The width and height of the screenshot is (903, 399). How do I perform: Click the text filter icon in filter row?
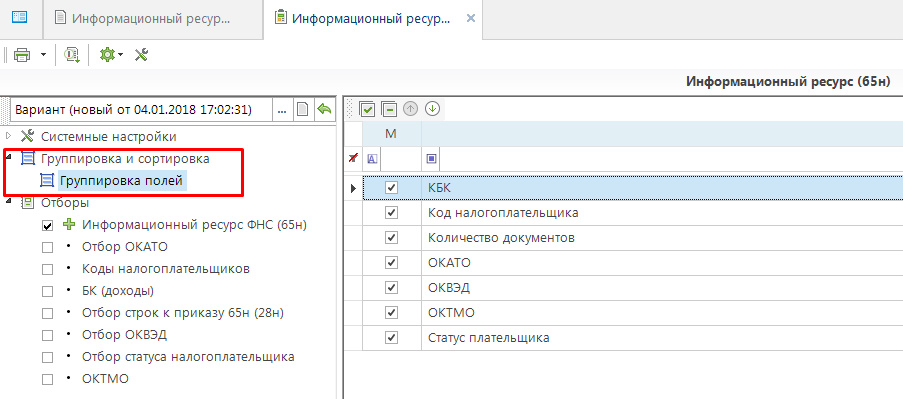pyautogui.click(x=372, y=159)
